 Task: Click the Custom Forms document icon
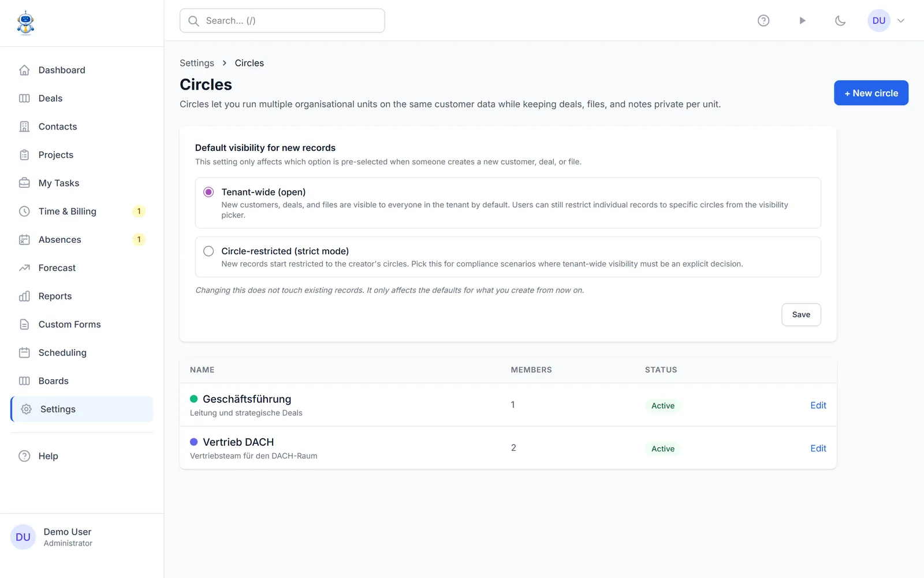click(x=24, y=325)
